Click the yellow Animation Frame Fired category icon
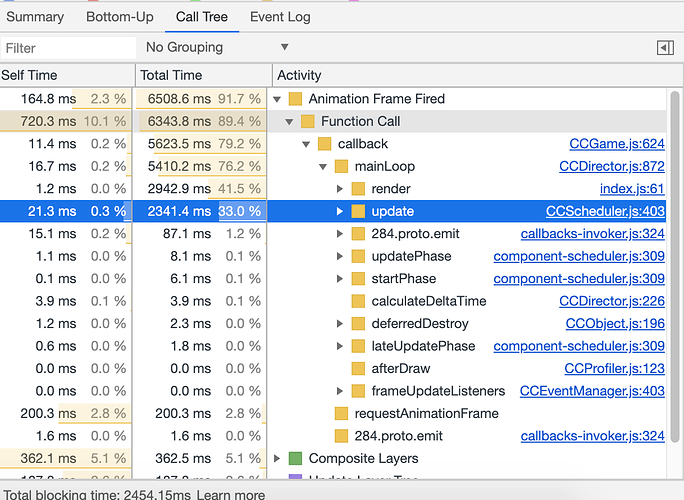The width and height of the screenshot is (684, 500). point(295,99)
